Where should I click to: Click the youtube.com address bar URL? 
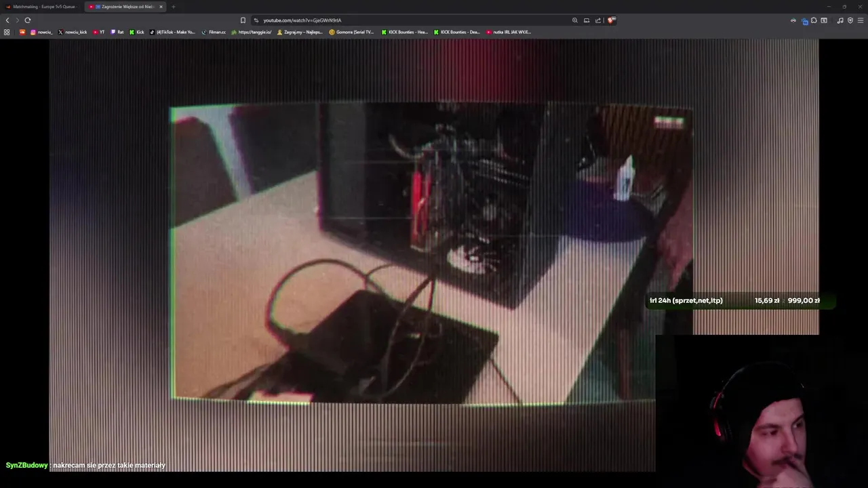pos(302,20)
